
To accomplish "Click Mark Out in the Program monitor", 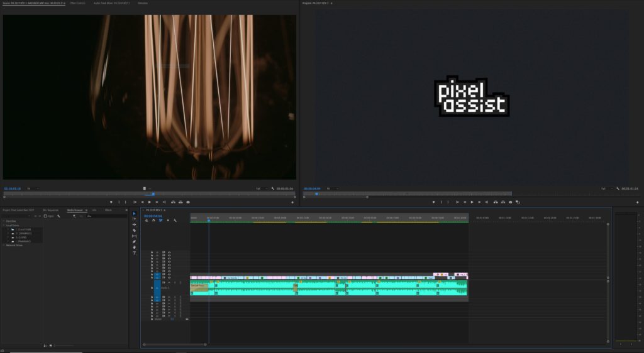I will (448, 202).
